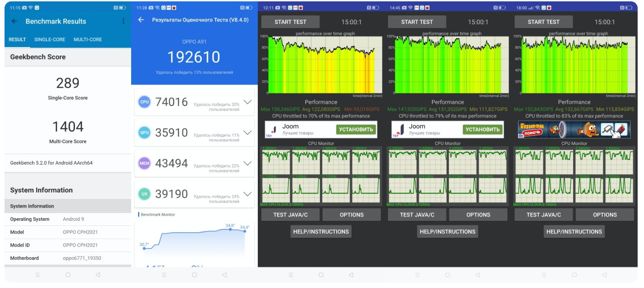644x288 pixels.
Task: Tap Android back triangle on Geekbench screen
Action: tap(98, 275)
